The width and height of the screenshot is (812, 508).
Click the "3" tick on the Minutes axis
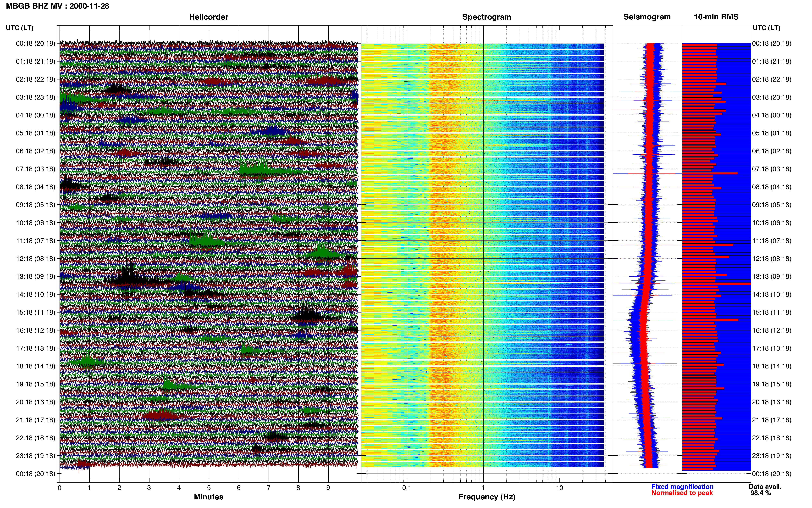point(149,487)
